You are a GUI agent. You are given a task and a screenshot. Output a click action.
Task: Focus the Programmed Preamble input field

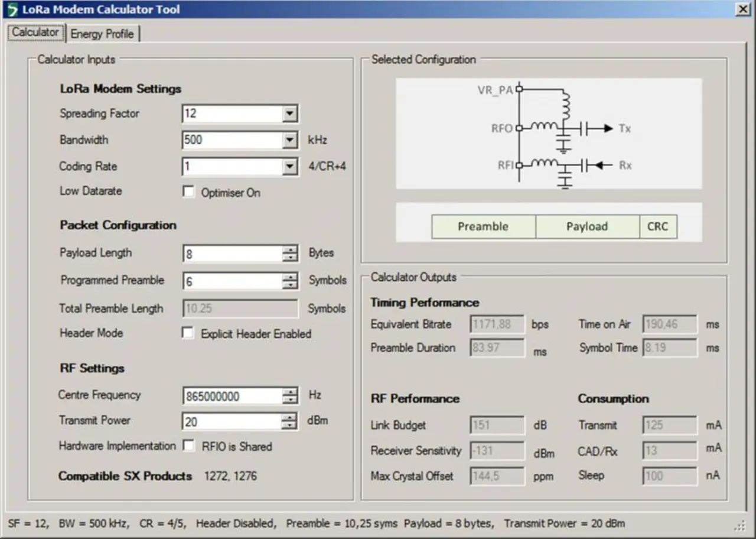click(x=233, y=281)
